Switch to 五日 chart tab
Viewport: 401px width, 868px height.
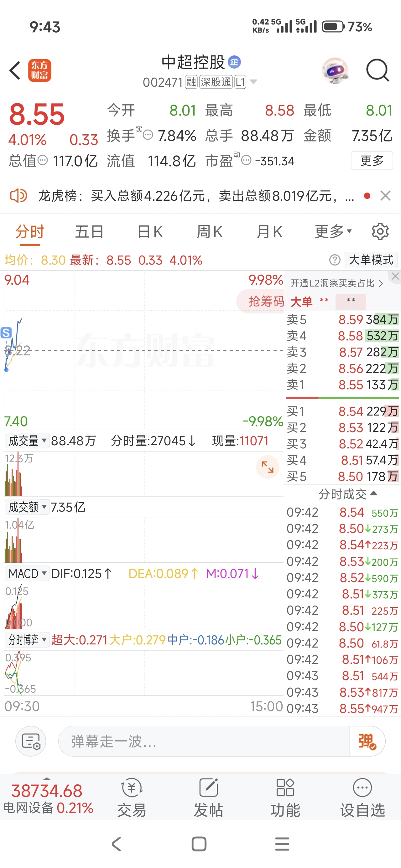[89, 231]
